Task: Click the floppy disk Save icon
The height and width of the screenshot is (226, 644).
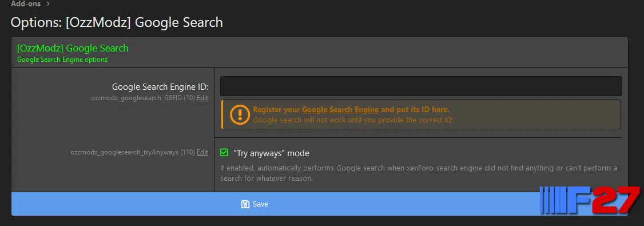Action: click(x=245, y=204)
